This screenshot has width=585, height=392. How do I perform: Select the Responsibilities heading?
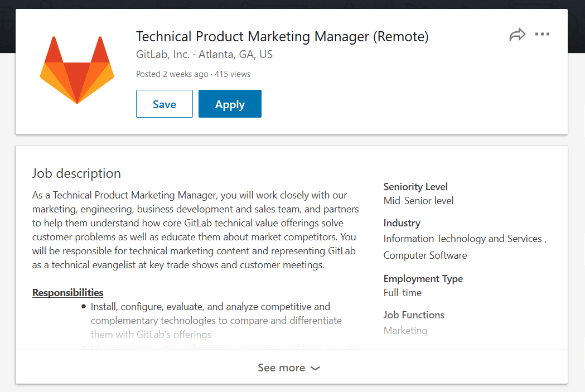click(x=67, y=293)
